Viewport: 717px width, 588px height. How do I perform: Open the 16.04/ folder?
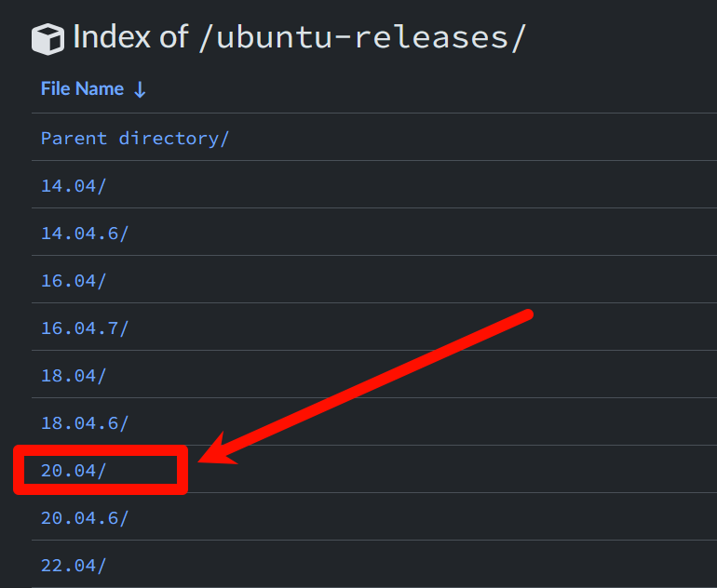pyautogui.click(x=74, y=281)
